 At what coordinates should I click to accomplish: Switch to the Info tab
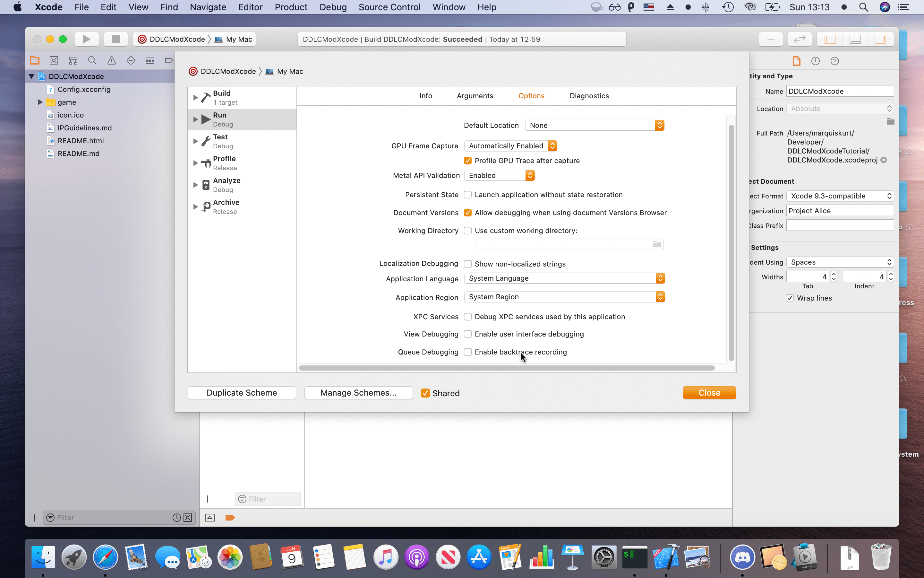tap(426, 96)
